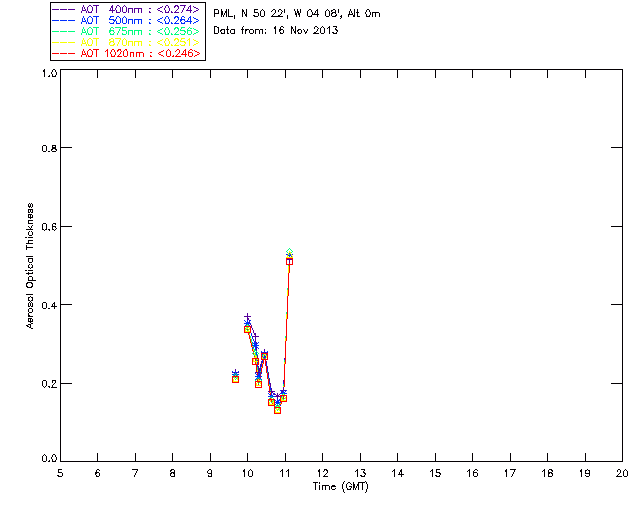Viewport: 640px width, 512px height.
Task: Click the peak data point above 0.5 AOT
Action: coord(289,257)
